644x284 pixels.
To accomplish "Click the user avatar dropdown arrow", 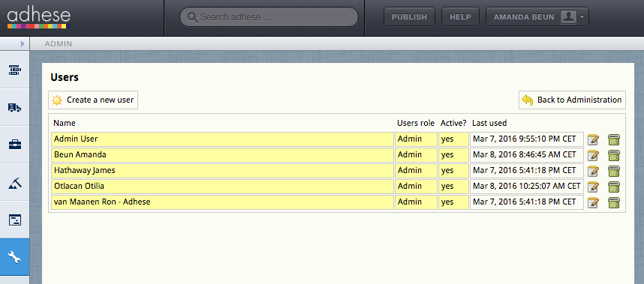I will pos(582,17).
